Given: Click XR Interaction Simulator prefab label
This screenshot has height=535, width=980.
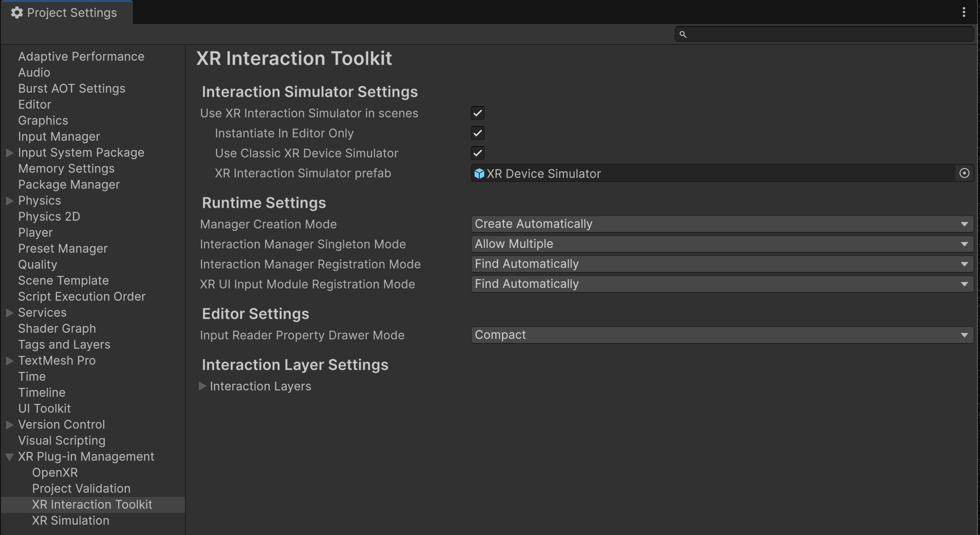Looking at the screenshot, I should pos(303,173).
